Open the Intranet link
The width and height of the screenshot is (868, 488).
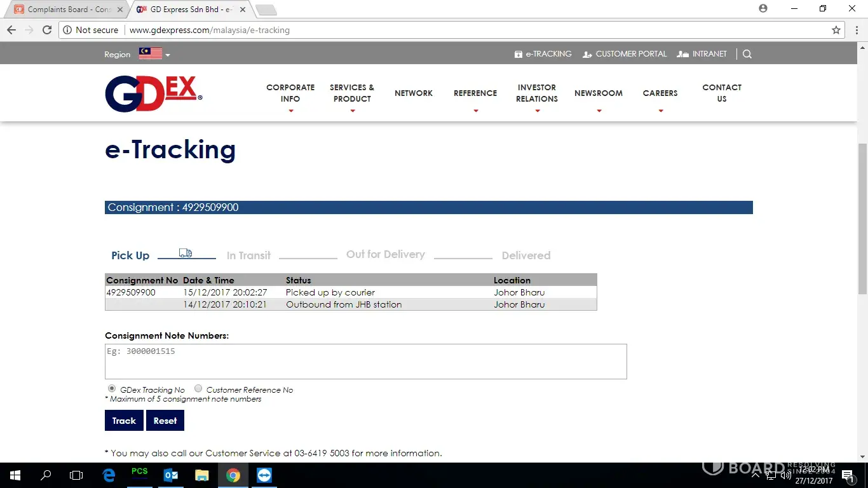[x=702, y=54]
